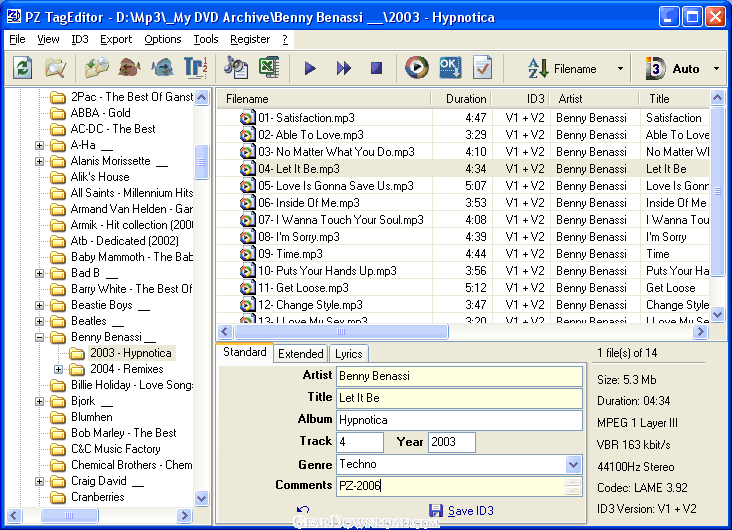The height and width of the screenshot is (530, 732).
Task: Click in the Artist field
Action: [x=459, y=376]
